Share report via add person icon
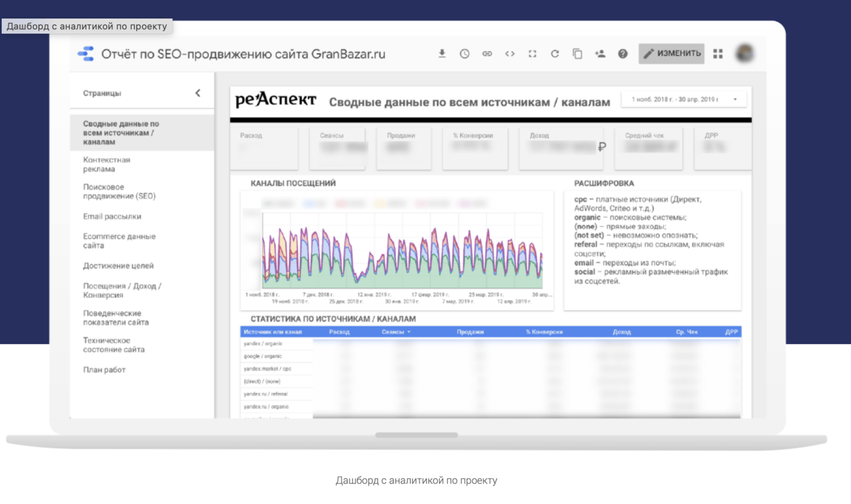This screenshot has width=851, height=504. pos(600,54)
